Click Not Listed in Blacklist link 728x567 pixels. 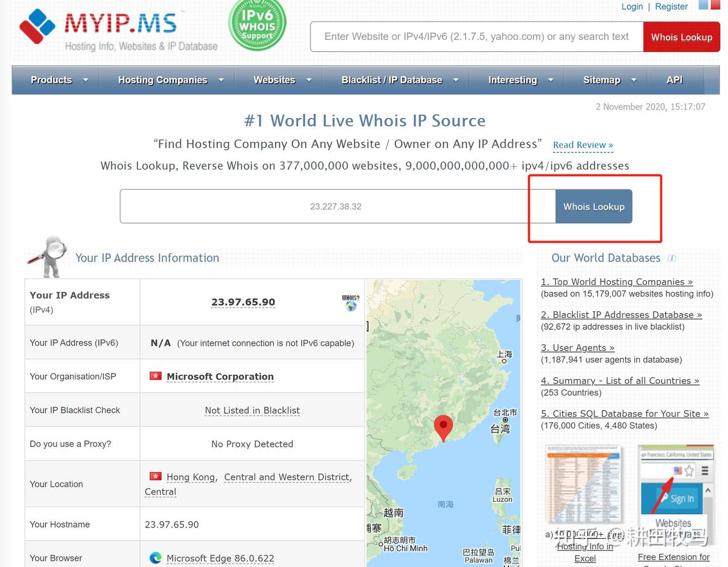click(x=252, y=410)
